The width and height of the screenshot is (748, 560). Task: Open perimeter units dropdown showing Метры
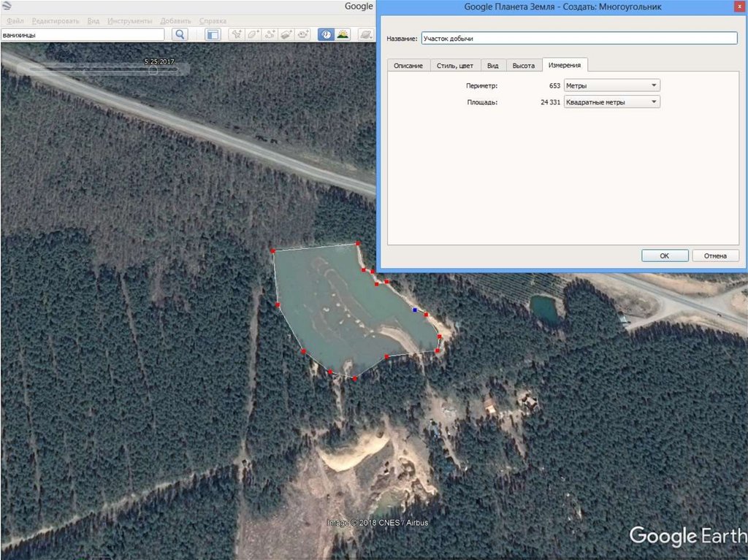click(612, 85)
